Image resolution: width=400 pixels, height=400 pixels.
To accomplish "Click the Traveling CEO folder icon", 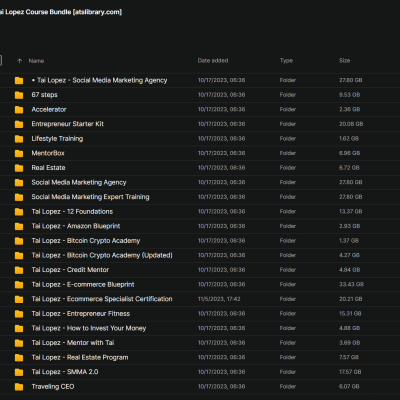I will 19,387.
